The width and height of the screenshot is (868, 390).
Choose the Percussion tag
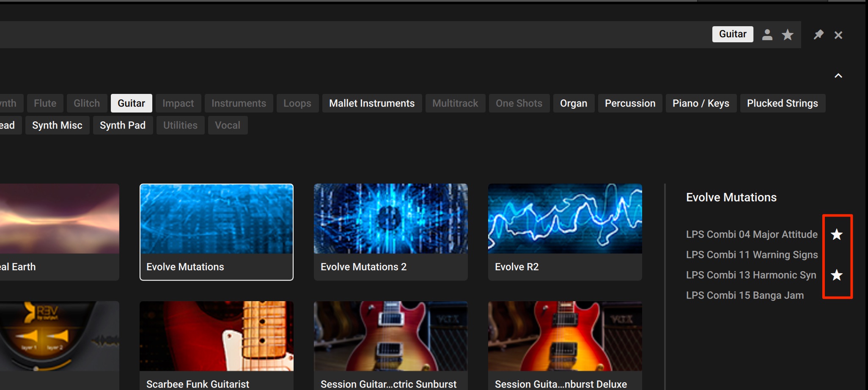[x=630, y=103]
